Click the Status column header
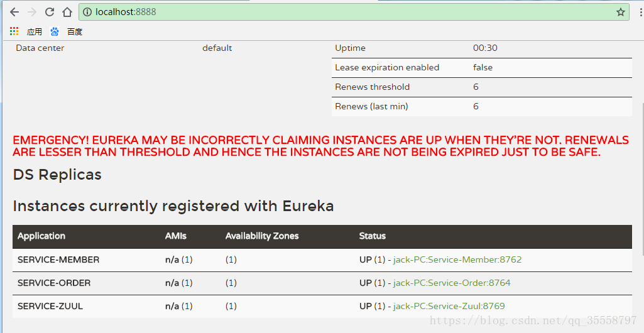644x333 pixels. click(x=372, y=236)
